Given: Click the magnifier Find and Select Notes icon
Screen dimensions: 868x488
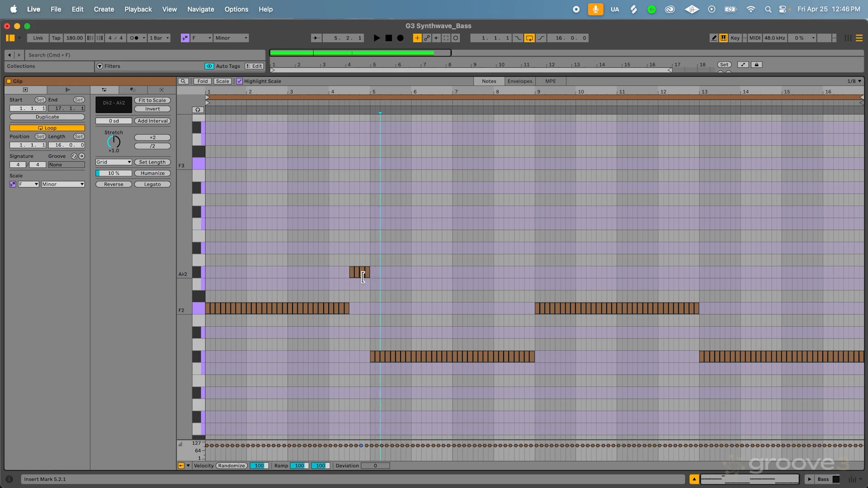Looking at the screenshot, I should (183, 81).
